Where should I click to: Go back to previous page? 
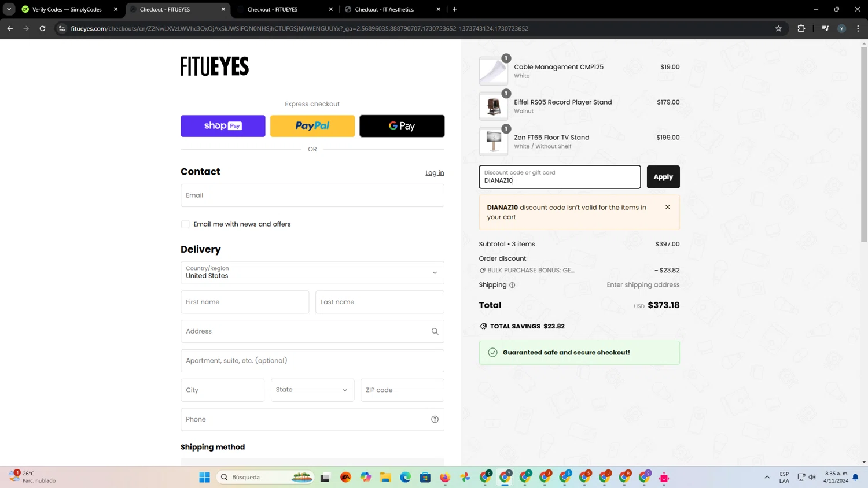pyautogui.click(x=10, y=28)
